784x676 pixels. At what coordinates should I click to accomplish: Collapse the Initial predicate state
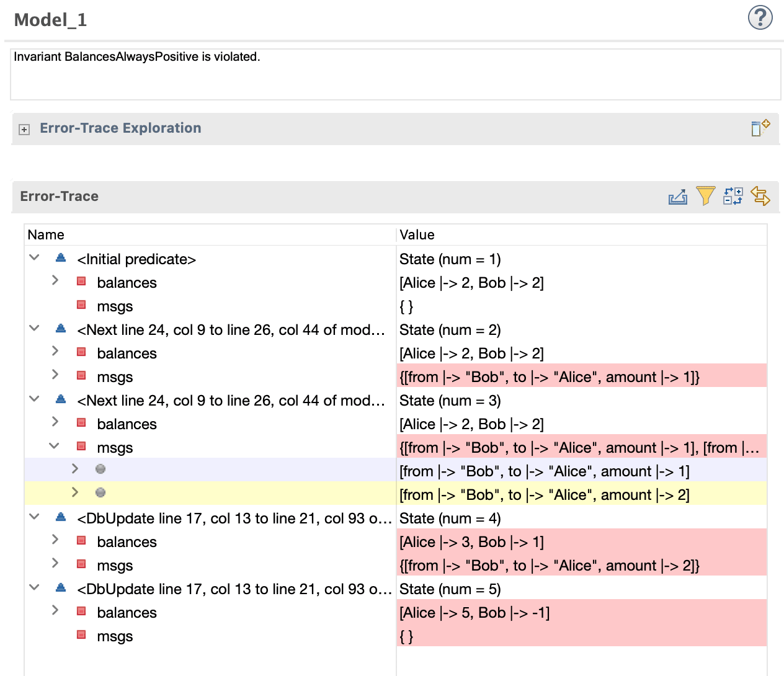[x=35, y=257]
